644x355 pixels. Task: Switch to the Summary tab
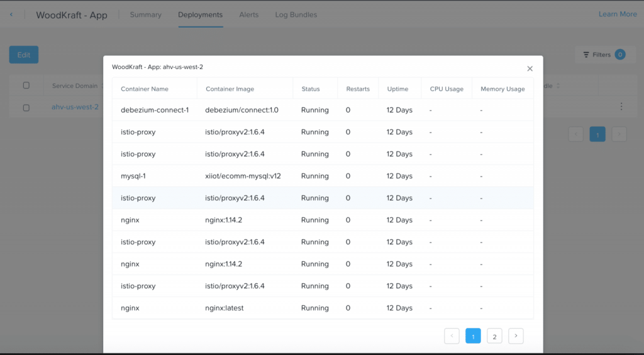pos(145,14)
